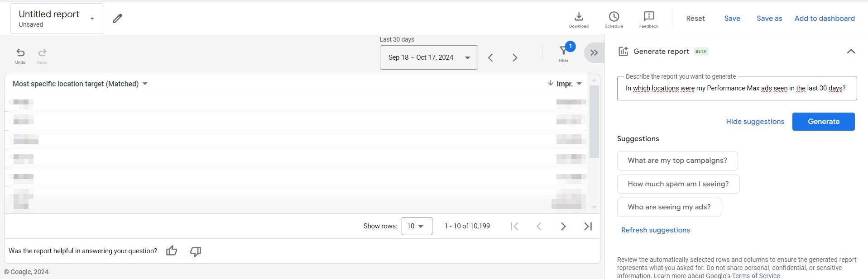Image resolution: width=868 pixels, height=279 pixels.
Task: Click the report description text field
Action: click(737, 88)
